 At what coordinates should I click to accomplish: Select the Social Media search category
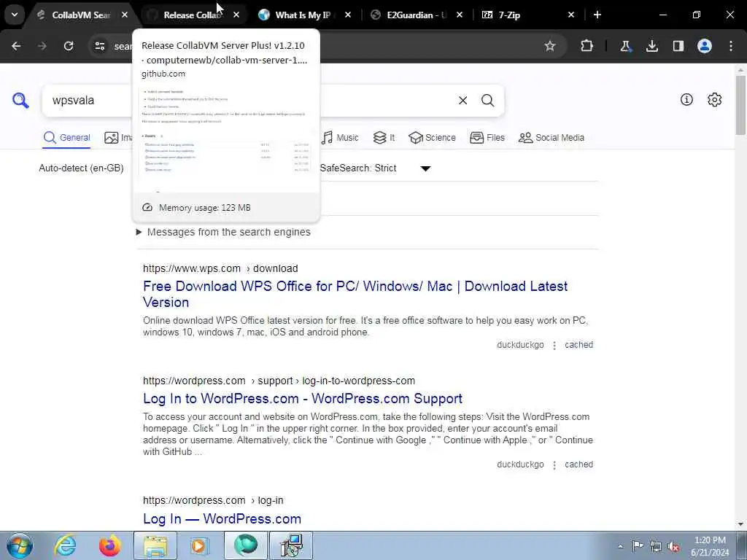coord(551,138)
